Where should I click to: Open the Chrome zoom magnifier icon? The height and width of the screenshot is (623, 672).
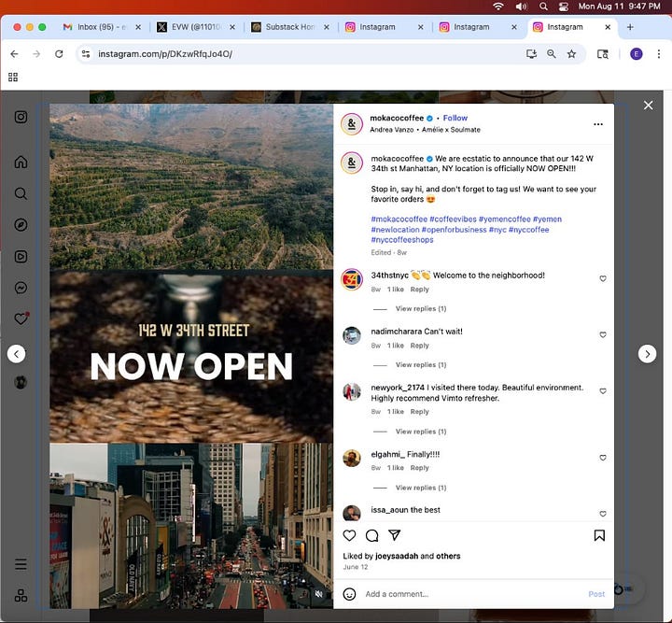point(552,54)
